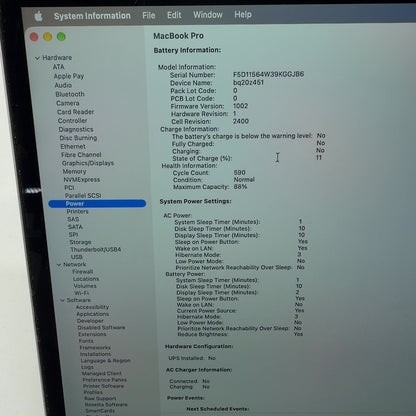The image size is (416, 416).
Task: Open the Apple menu icon
Action: click(x=39, y=16)
